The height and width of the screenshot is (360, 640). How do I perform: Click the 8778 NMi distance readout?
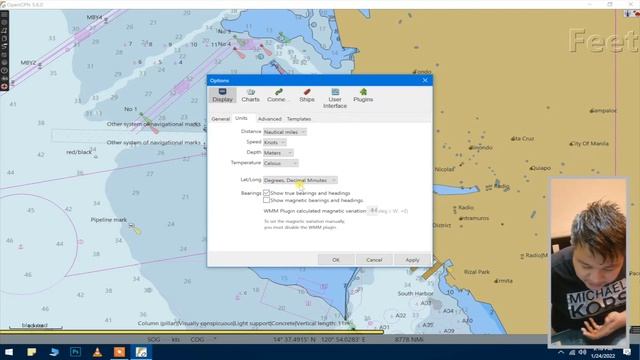409,339
